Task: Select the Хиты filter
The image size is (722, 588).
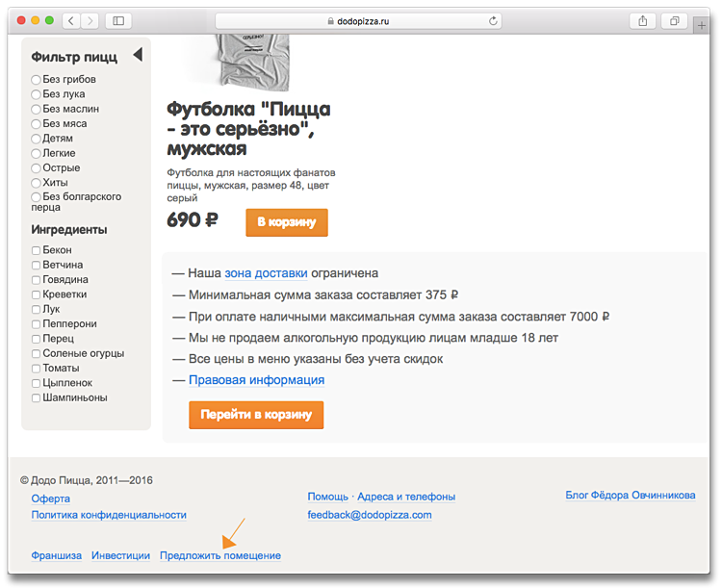Action: (36, 183)
